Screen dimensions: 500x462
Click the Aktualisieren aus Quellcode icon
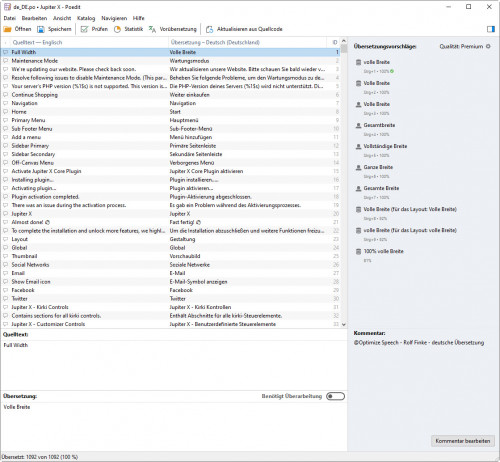(209, 29)
